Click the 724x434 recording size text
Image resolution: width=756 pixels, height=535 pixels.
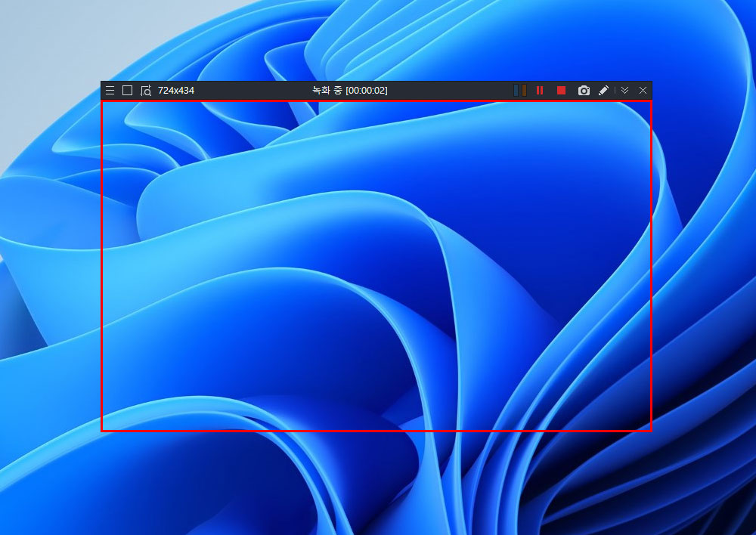(x=176, y=91)
